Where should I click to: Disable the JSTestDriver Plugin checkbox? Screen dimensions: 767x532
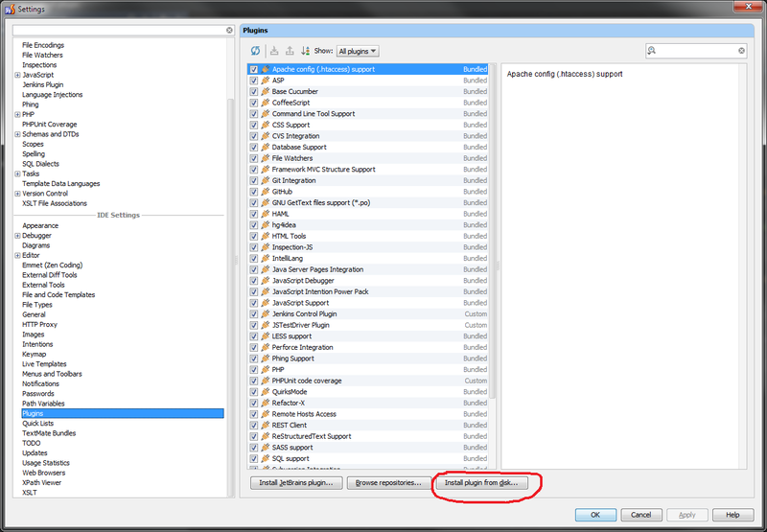coord(254,325)
